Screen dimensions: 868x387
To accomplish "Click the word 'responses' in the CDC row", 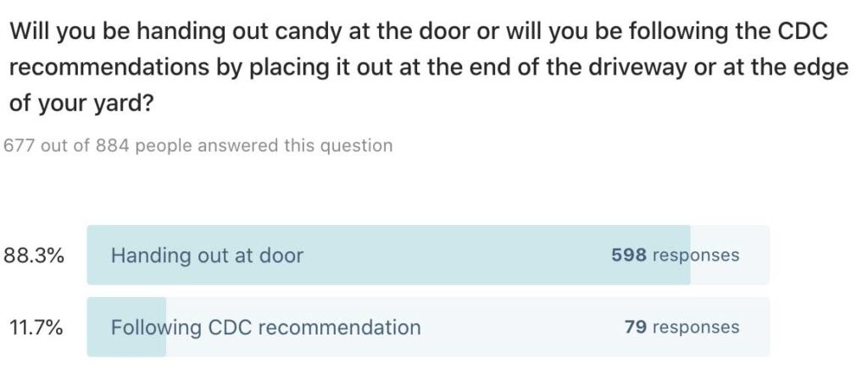I will tap(696, 328).
